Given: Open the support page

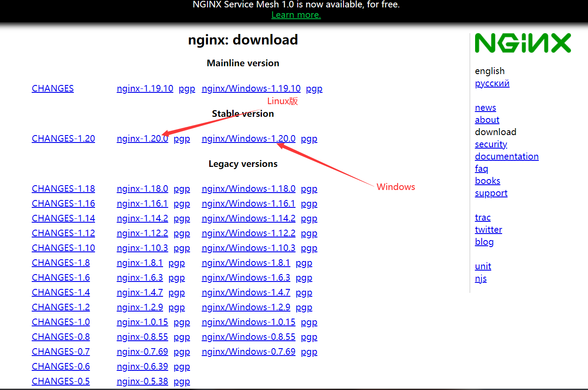Looking at the screenshot, I should click(491, 193).
